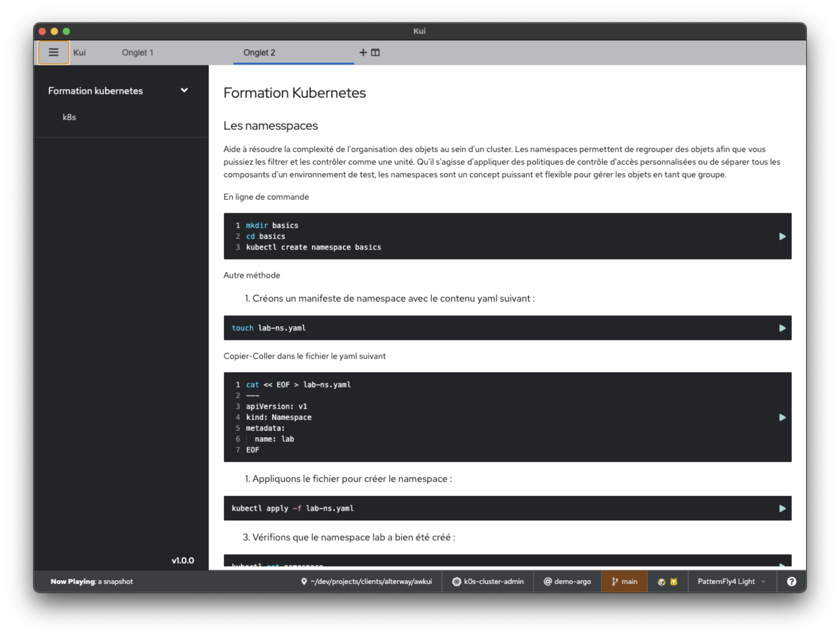Click the dog emoji status icon
Screen dimensions: 840x637
(661, 582)
